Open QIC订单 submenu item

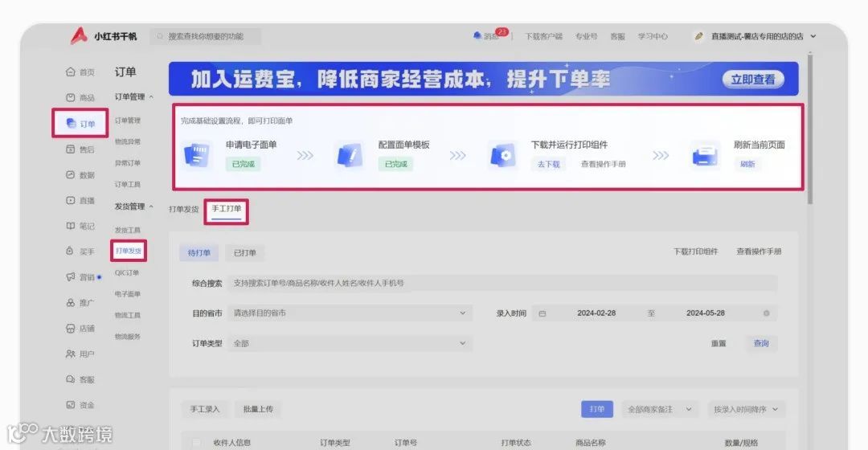[127, 272]
